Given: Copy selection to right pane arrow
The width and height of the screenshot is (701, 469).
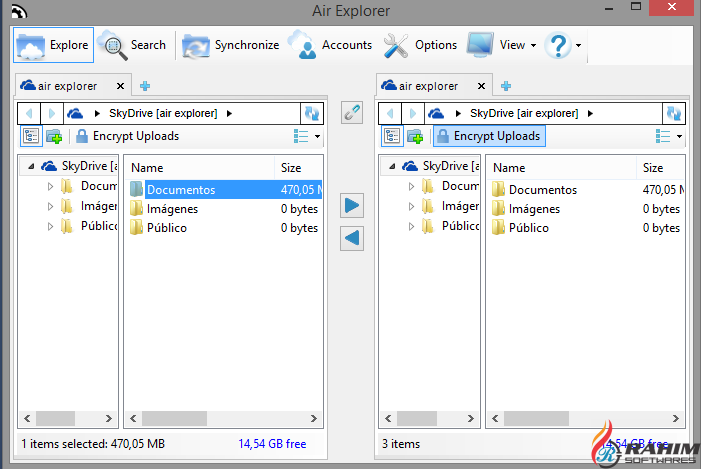Looking at the screenshot, I should tap(352, 206).
